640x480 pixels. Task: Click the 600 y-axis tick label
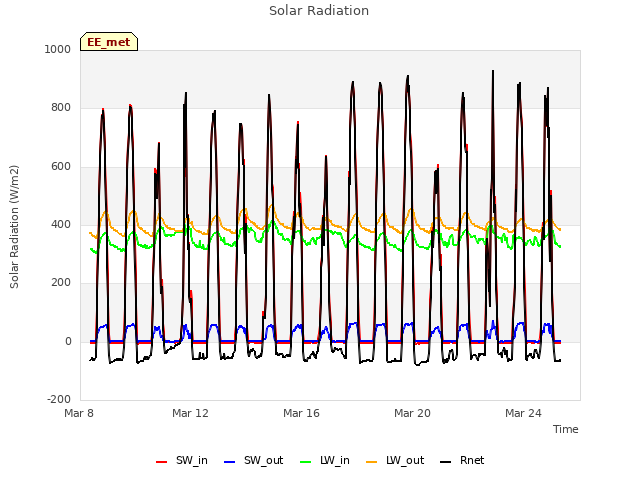[x=61, y=166]
